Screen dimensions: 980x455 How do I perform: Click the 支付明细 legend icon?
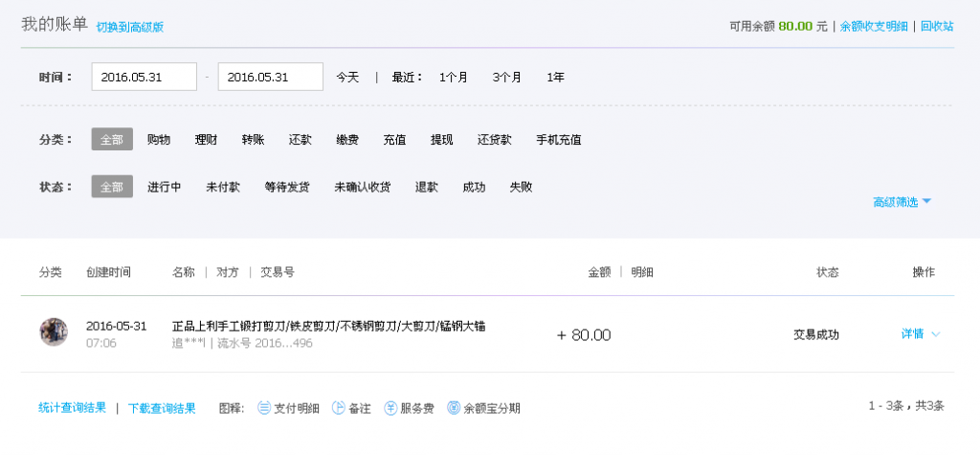pyautogui.click(x=264, y=408)
